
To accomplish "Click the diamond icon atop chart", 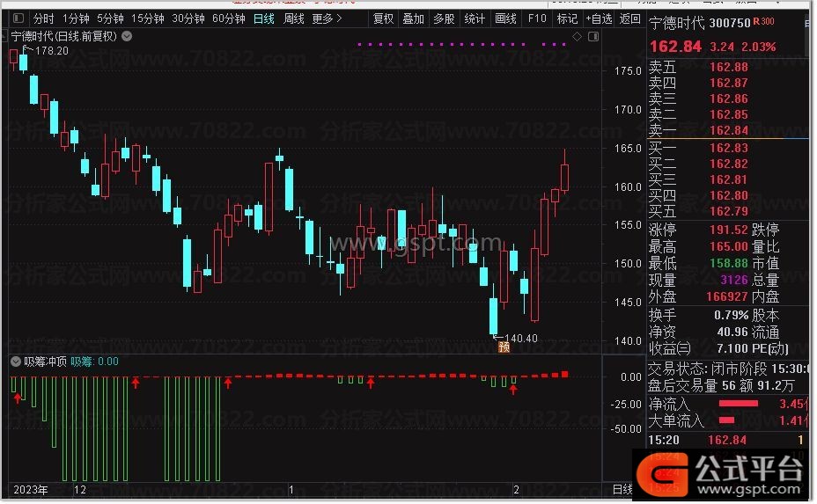I will pyautogui.click(x=577, y=36).
